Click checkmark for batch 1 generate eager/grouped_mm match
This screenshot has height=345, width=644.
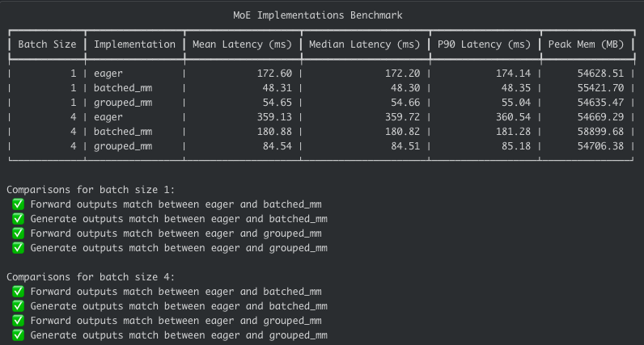pyautogui.click(x=19, y=248)
